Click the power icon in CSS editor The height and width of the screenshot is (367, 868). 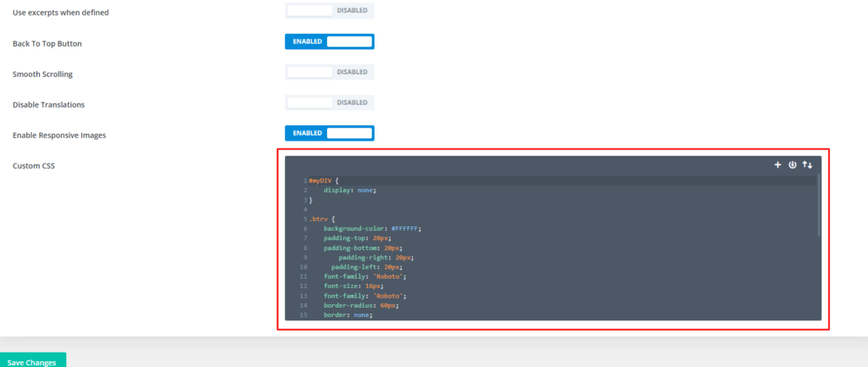[793, 165]
